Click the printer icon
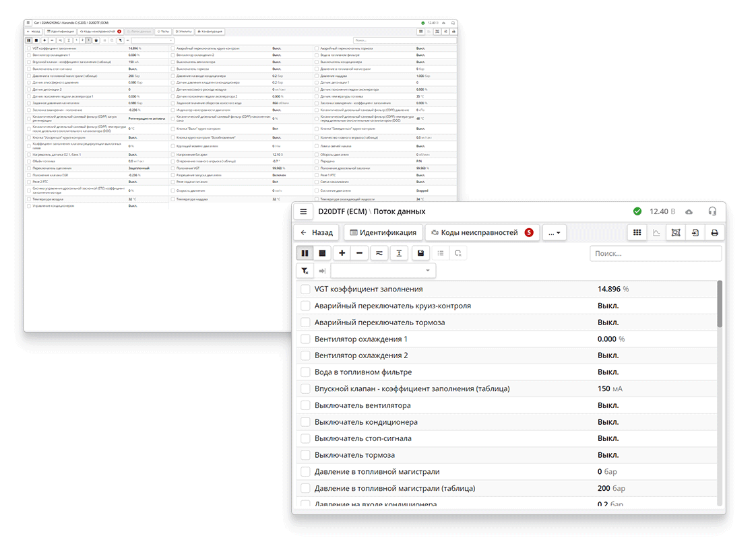Screen dimensions: 756x546 pos(714,232)
